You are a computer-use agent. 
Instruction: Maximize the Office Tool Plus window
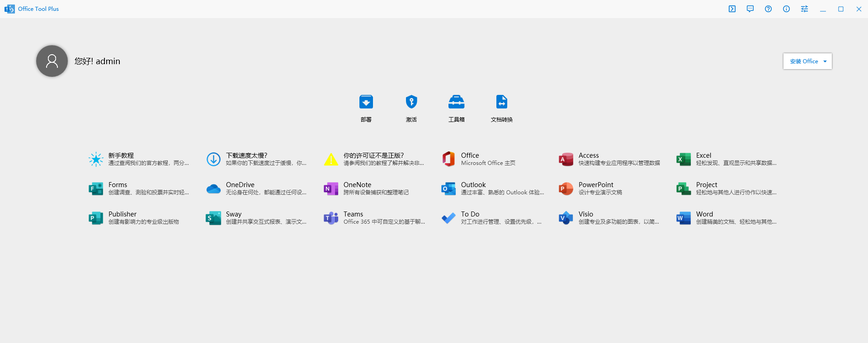click(841, 9)
